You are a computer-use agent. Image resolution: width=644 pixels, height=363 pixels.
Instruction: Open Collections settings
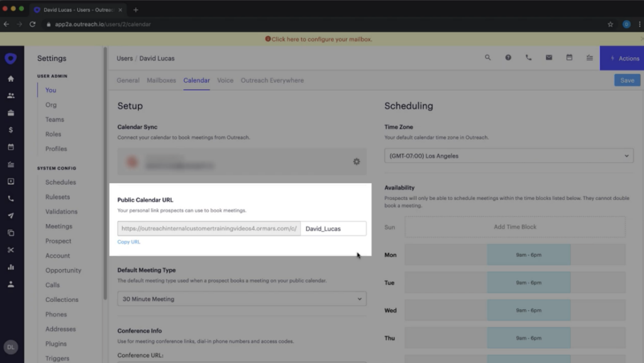[x=62, y=299]
